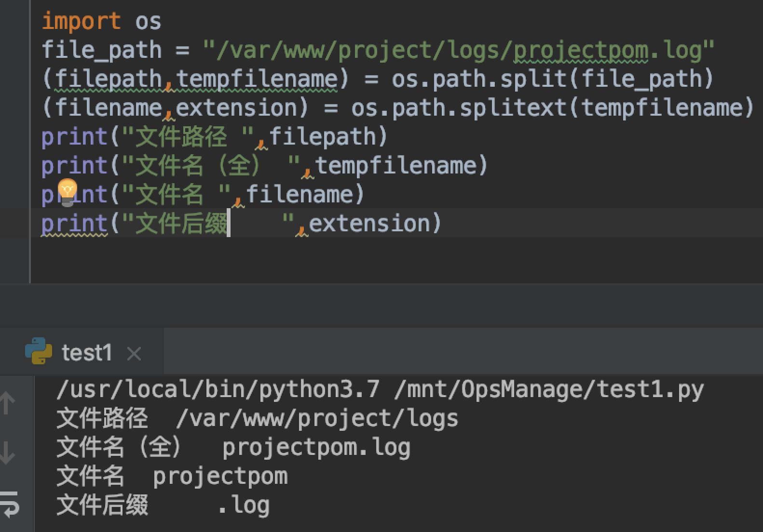Click the import keyword on the first line
This screenshot has width=763, height=532.
(x=81, y=21)
